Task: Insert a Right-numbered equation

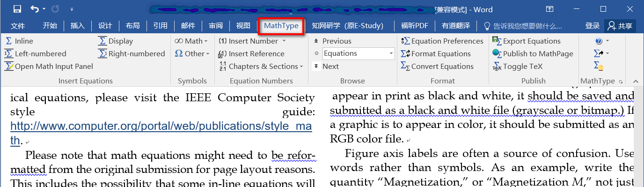Action: [x=132, y=54]
